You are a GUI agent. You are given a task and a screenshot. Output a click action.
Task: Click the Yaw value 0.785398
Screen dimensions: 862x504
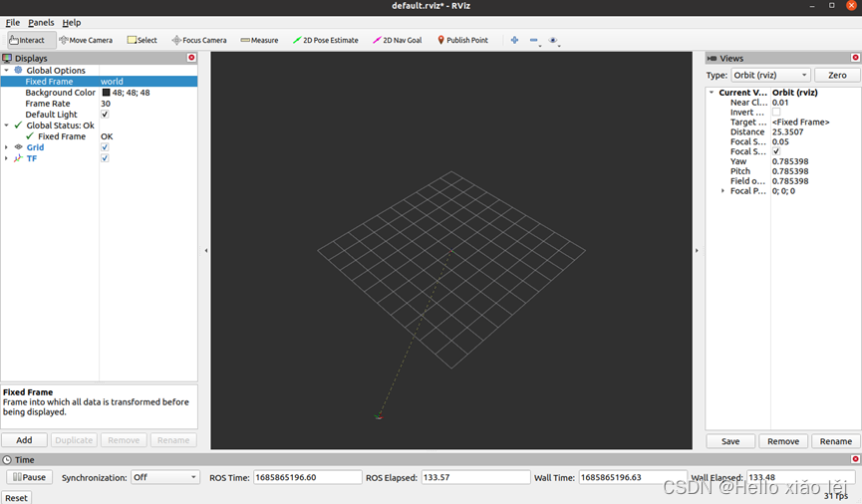point(790,161)
